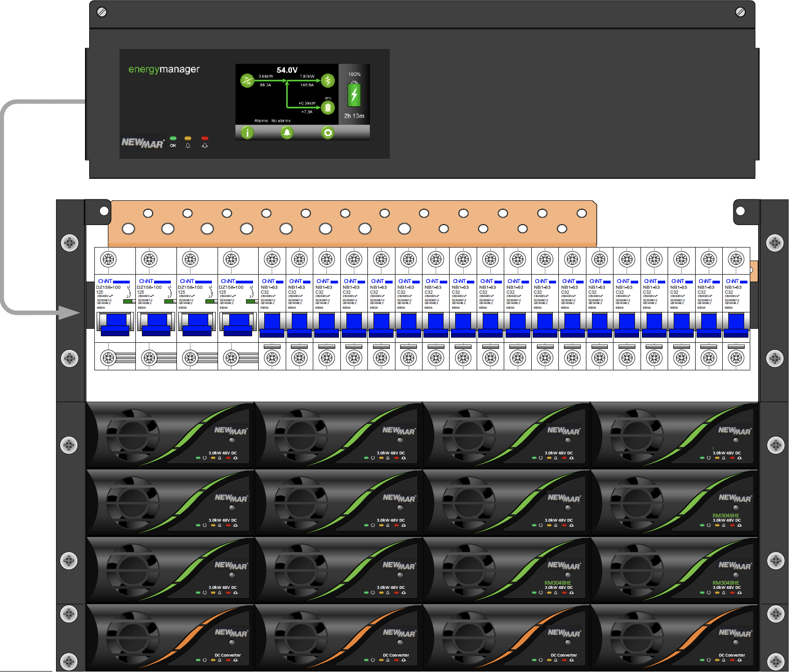Click the 146.9A load current value
The width and height of the screenshot is (789, 672).
click(x=307, y=85)
